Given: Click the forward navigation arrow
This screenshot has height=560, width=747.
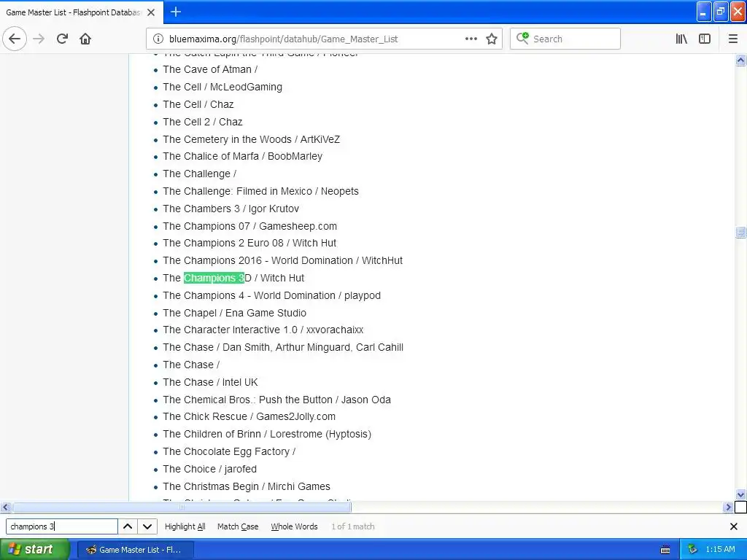Looking at the screenshot, I should tap(39, 39).
